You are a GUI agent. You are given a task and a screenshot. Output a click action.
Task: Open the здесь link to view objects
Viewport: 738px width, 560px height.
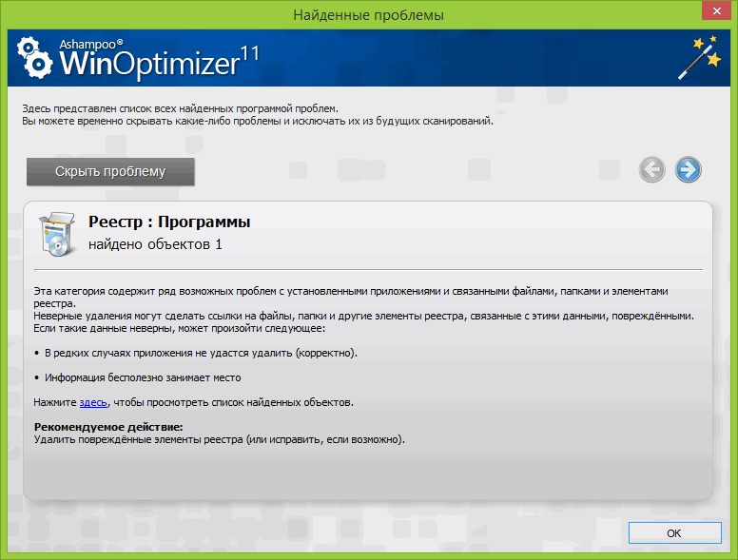[92, 403]
